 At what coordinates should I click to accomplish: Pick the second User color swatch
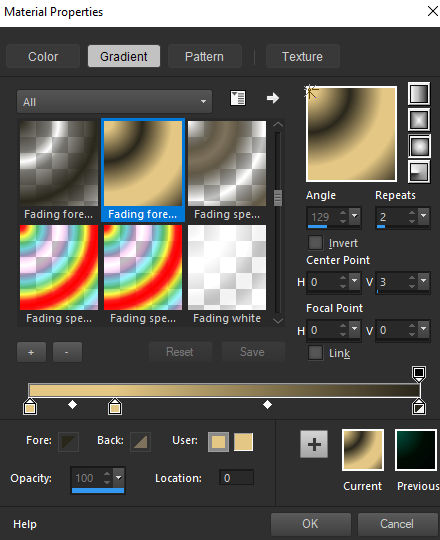coord(243,442)
